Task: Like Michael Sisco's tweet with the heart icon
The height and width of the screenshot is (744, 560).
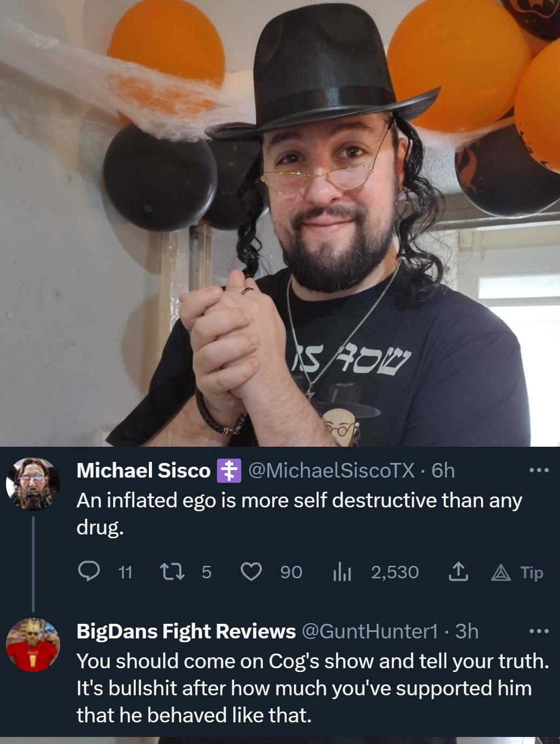Action: (251, 572)
